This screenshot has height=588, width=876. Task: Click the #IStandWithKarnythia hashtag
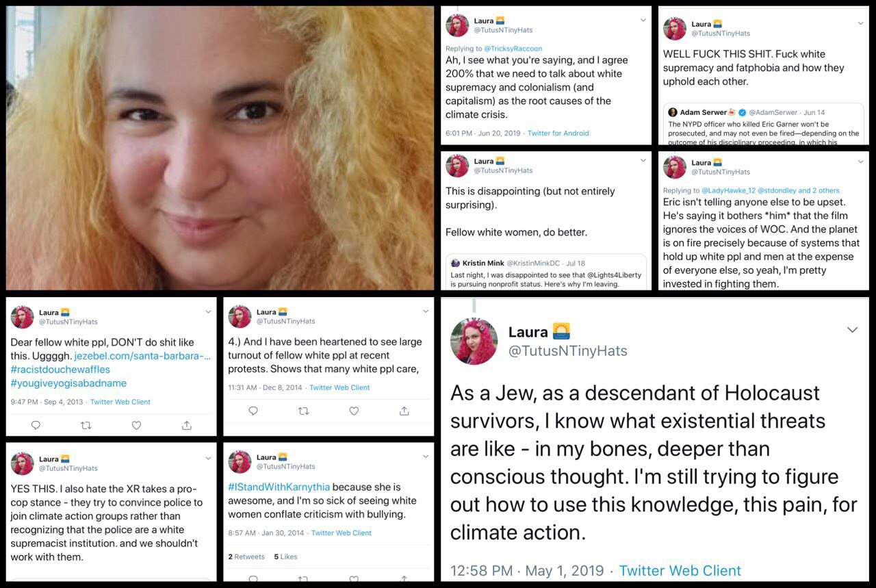(x=279, y=487)
